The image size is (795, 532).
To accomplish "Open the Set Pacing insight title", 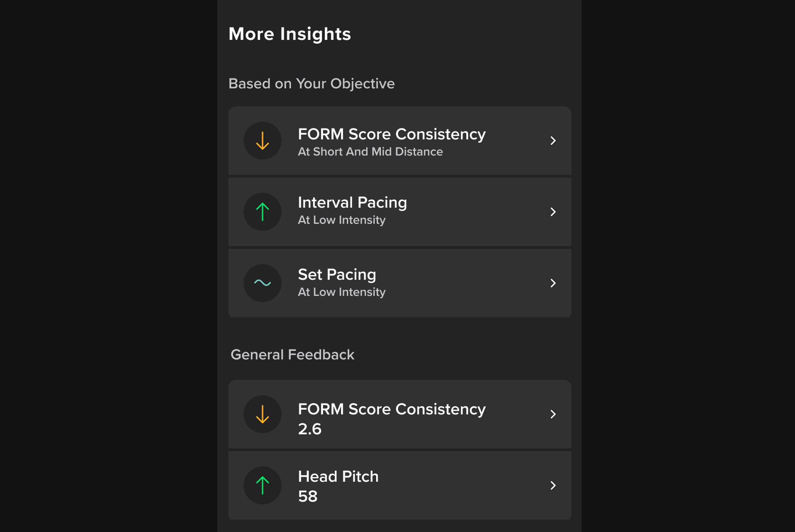I will [337, 275].
